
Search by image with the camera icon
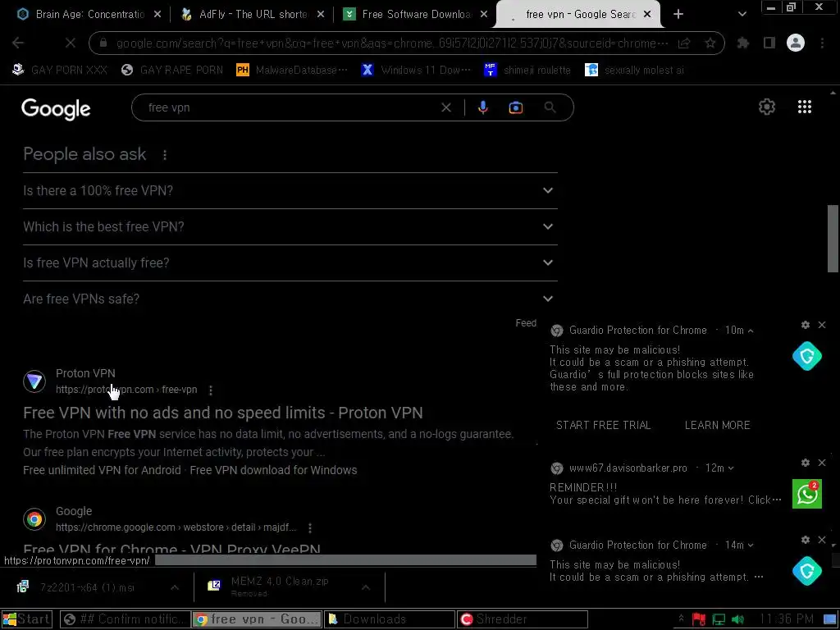point(515,107)
